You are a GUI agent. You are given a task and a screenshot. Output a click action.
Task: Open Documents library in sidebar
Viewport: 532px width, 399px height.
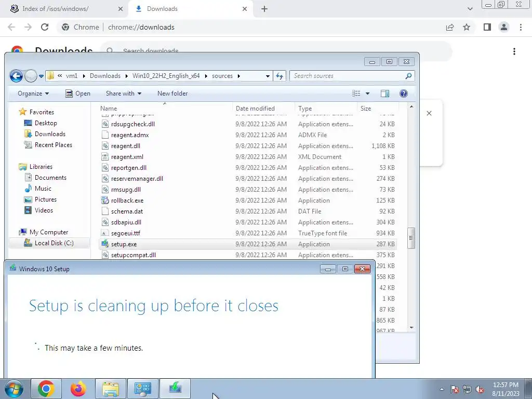pos(45,178)
